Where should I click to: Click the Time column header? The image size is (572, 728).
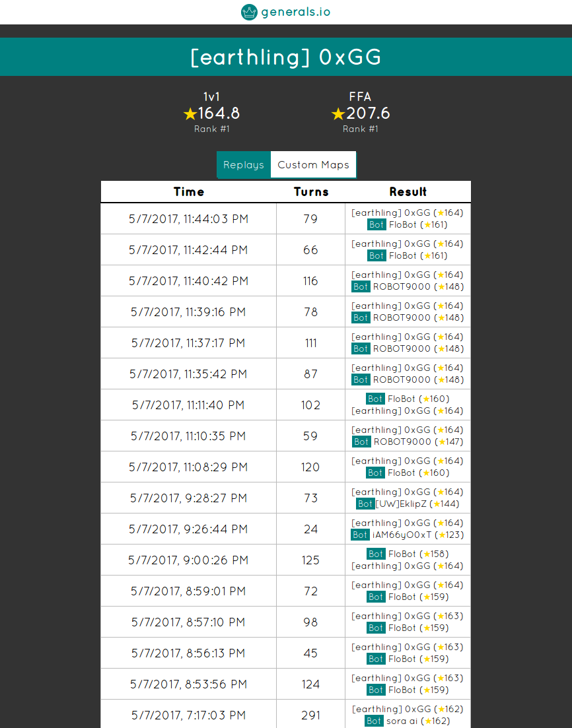click(189, 192)
